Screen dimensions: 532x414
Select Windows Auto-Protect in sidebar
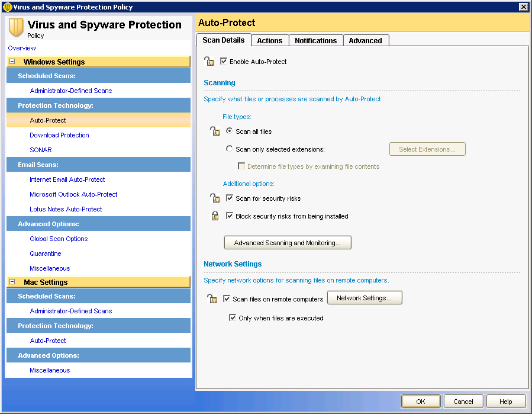(98, 120)
